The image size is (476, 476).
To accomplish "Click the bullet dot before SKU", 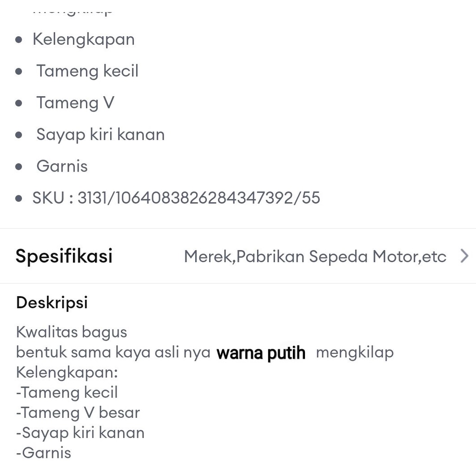I will pyautogui.click(x=19, y=198).
